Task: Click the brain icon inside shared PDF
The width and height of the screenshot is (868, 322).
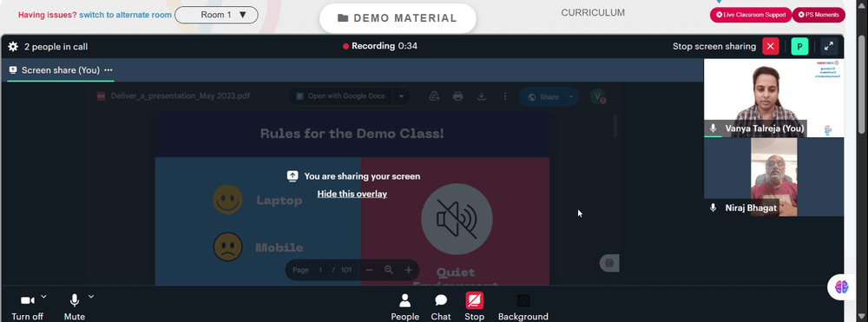Action: (609, 263)
